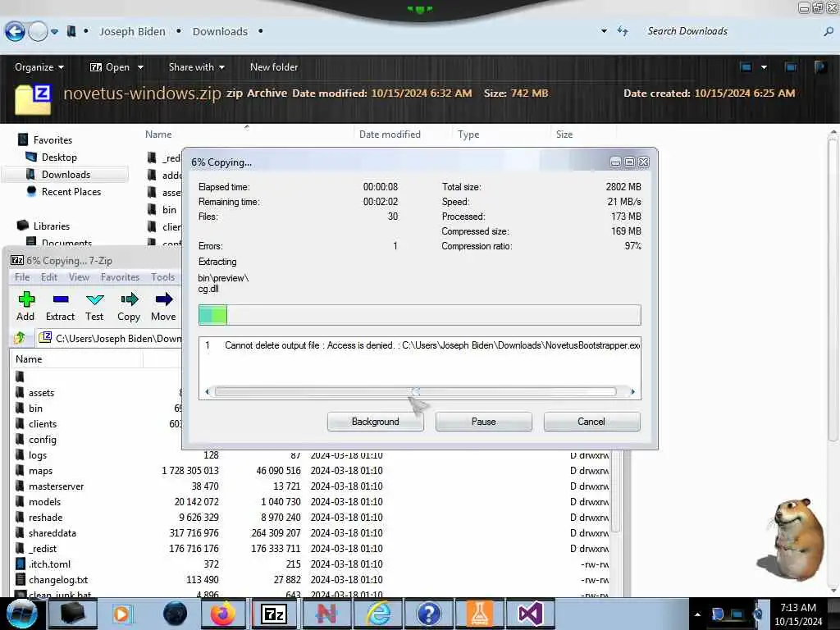
Task: Click the 7-Zip archive path address field
Action: tap(110, 338)
